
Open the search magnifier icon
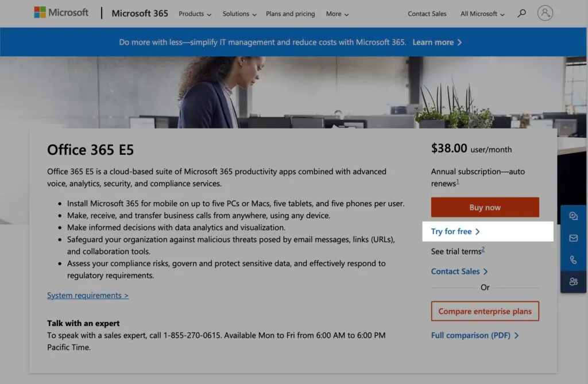click(x=521, y=14)
